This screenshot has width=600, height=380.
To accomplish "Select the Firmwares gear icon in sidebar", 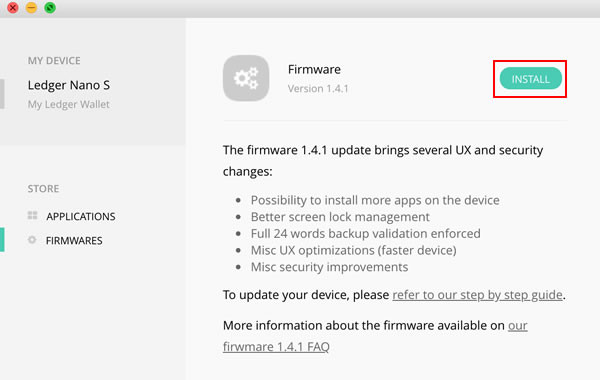I will [x=32, y=240].
